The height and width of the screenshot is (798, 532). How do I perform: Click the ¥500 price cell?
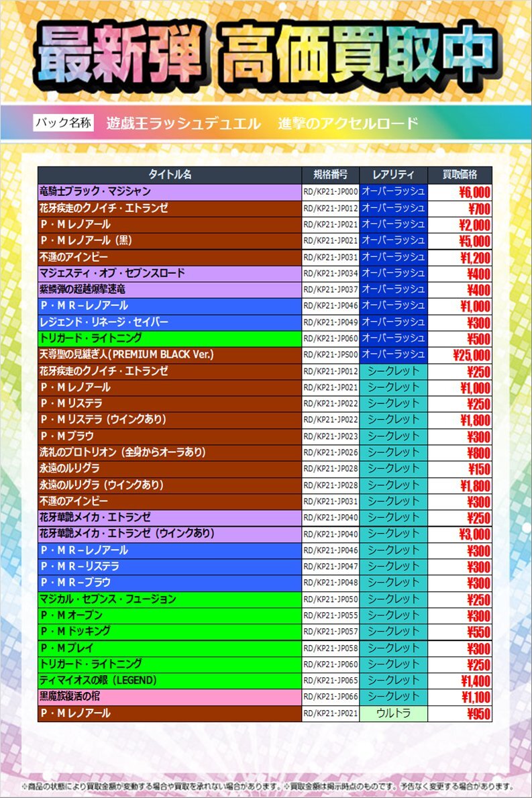pyautogui.click(x=460, y=338)
